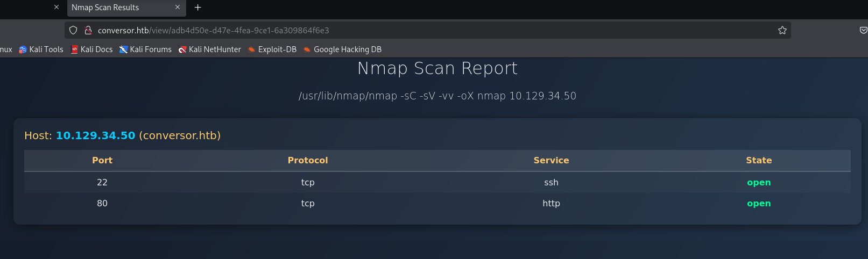The image size is (868, 259).
Task: Click the site security padlock icon
Action: point(88,31)
